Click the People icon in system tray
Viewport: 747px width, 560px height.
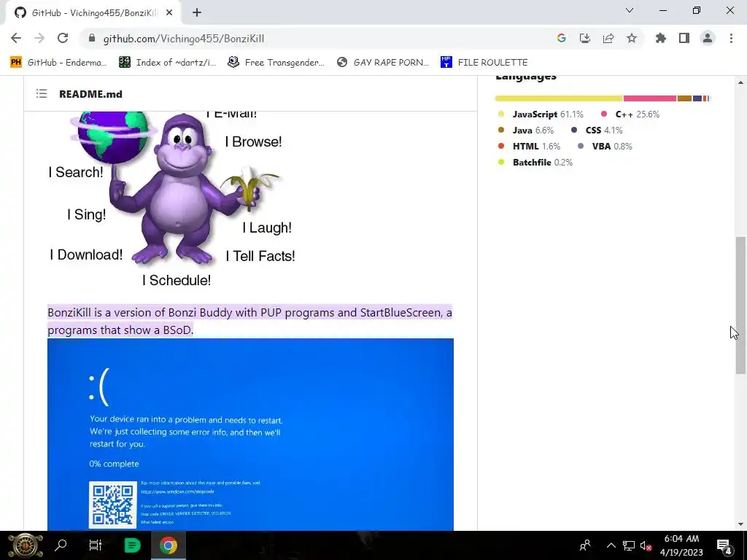pyautogui.click(x=585, y=545)
